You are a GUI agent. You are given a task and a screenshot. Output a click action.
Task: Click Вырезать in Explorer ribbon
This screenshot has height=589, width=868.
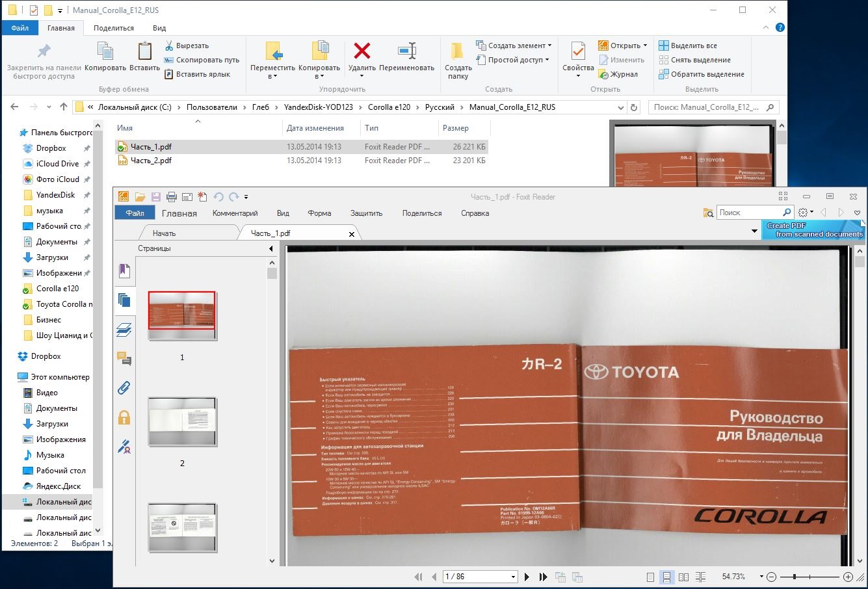pos(186,46)
